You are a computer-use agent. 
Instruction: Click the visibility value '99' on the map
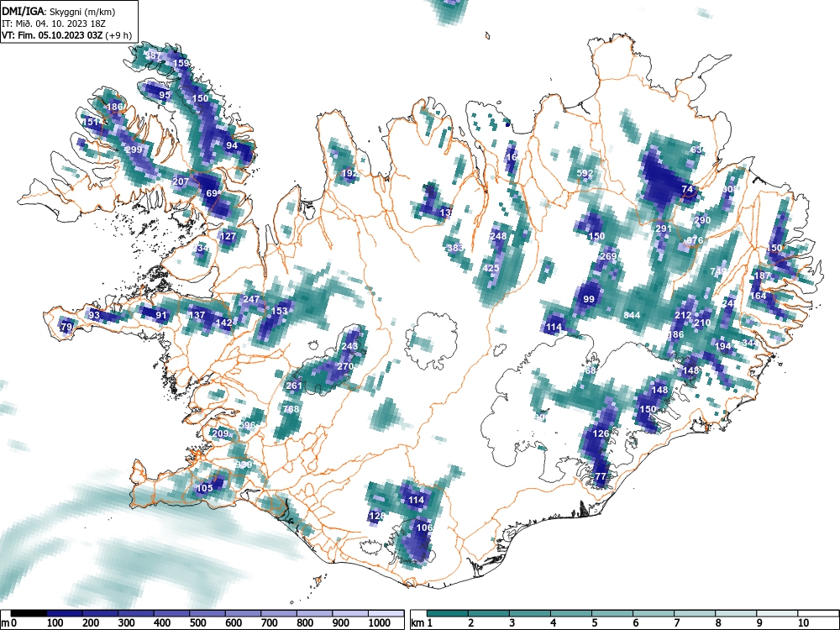tap(589, 299)
